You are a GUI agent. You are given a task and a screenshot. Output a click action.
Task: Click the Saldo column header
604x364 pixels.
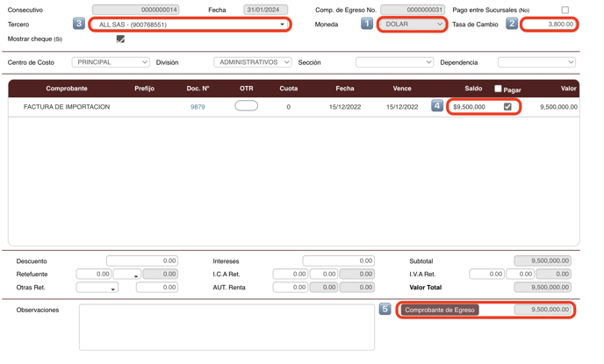pos(473,89)
